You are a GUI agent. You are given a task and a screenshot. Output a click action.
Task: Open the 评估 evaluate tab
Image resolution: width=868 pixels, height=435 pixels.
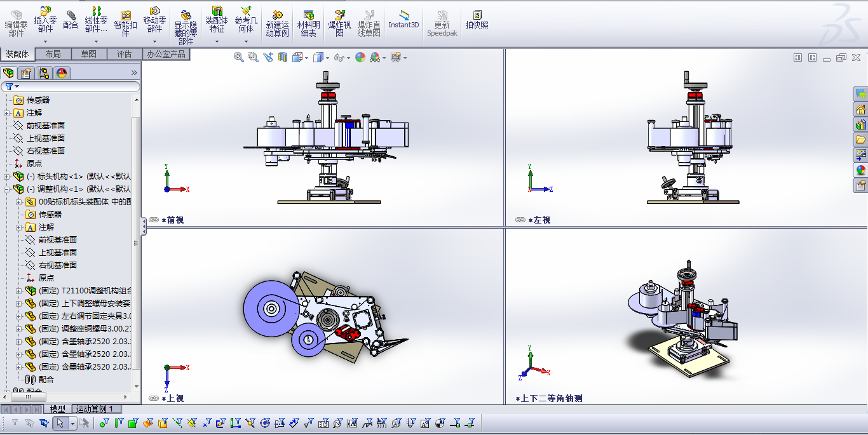tap(125, 55)
